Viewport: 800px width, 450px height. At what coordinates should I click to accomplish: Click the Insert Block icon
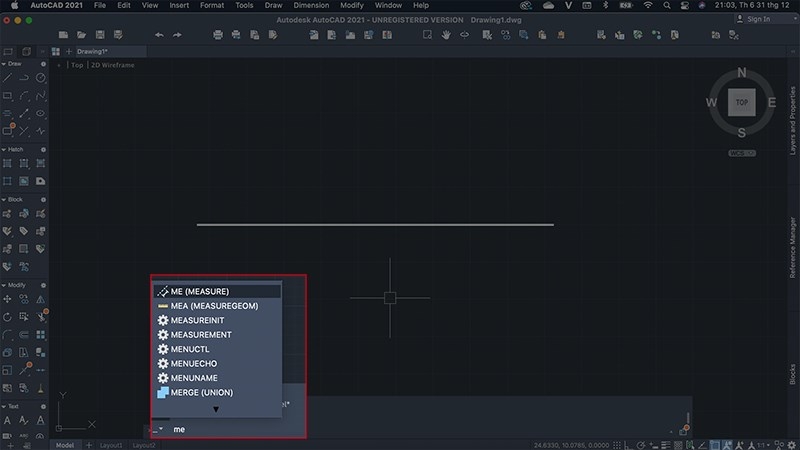(x=7, y=214)
